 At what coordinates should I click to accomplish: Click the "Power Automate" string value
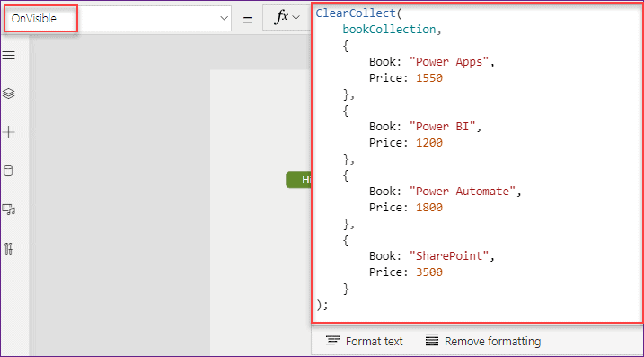tap(463, 192)
